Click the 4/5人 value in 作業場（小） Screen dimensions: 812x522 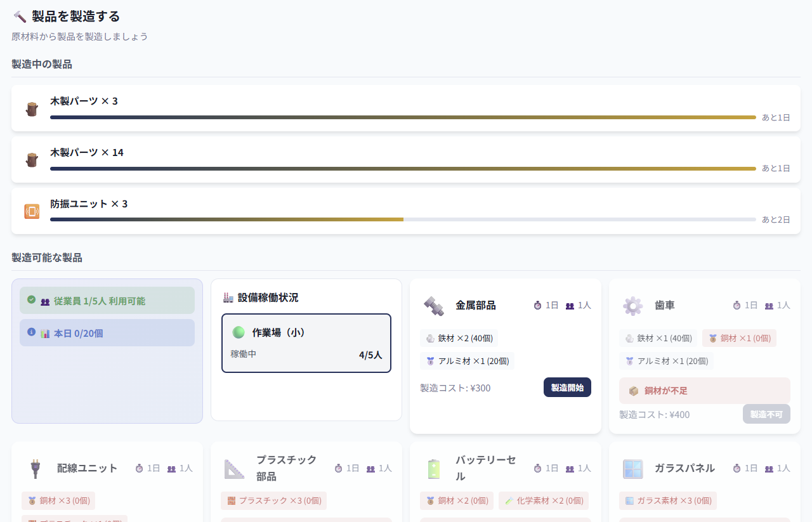(370, 355)
